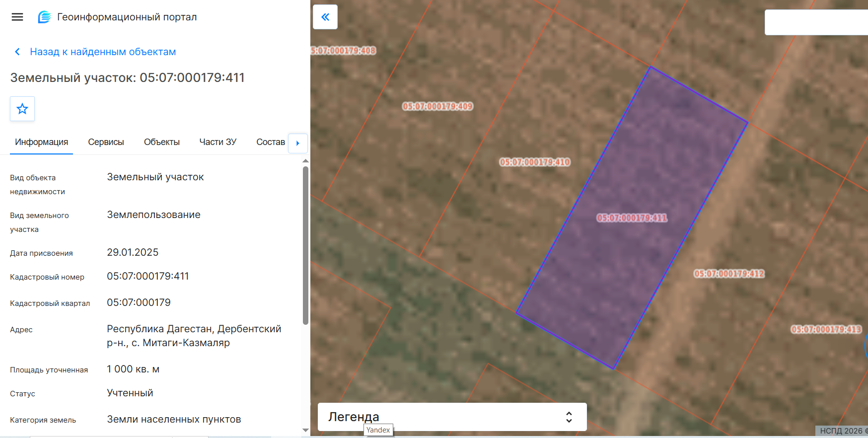Expand the Легенда panel
The height and width of the screenshot is (438, 868).
(569, 417)
